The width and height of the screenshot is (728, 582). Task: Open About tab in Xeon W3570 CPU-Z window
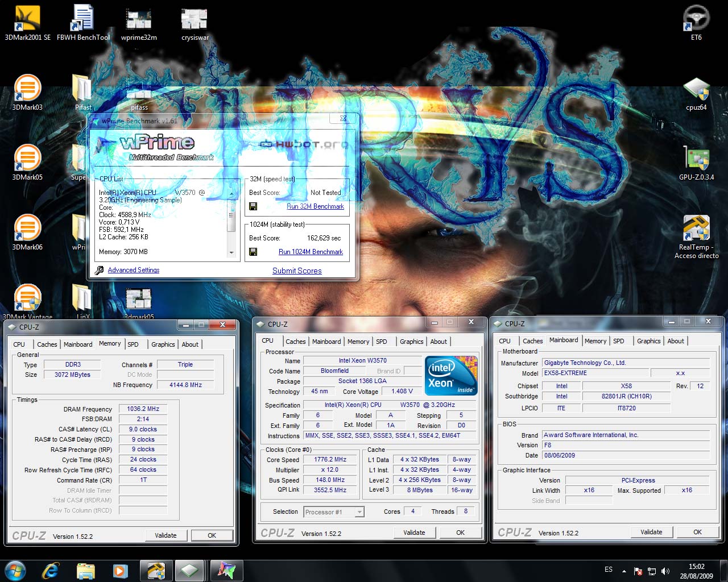click(x=439, y=342)
